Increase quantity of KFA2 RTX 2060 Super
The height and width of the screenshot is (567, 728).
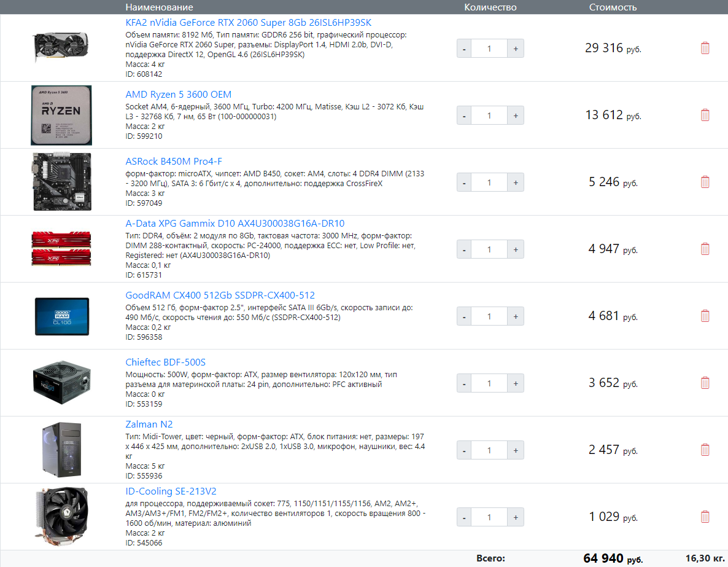pos(516,49)
